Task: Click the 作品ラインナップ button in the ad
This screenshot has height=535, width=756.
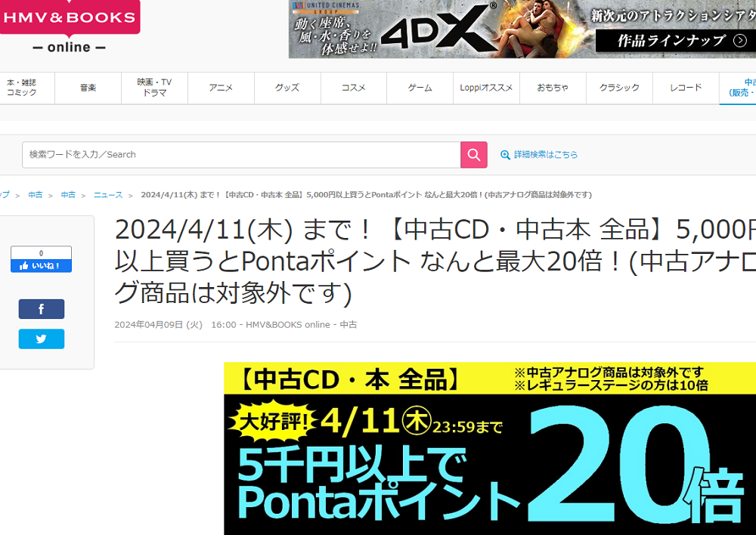Action: [x=675, y=41]
